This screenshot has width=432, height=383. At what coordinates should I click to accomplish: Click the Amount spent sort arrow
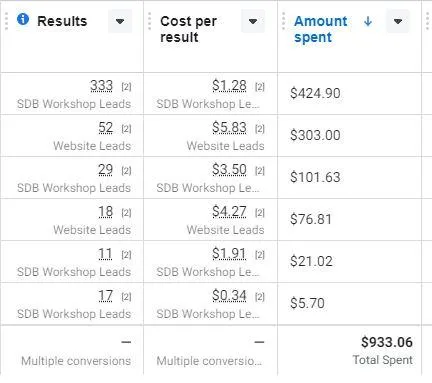click(368, 21)
